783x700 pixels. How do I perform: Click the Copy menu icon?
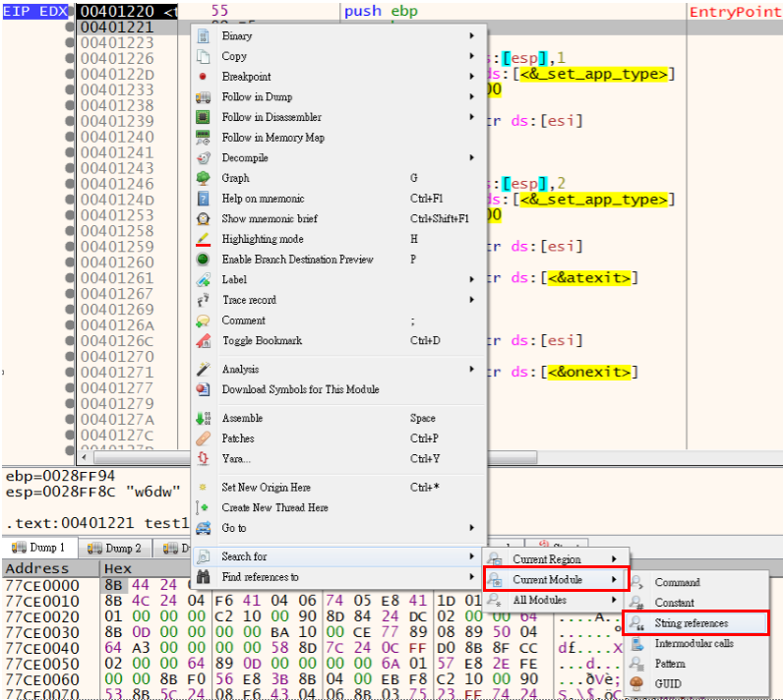click(x=203, y=56)
